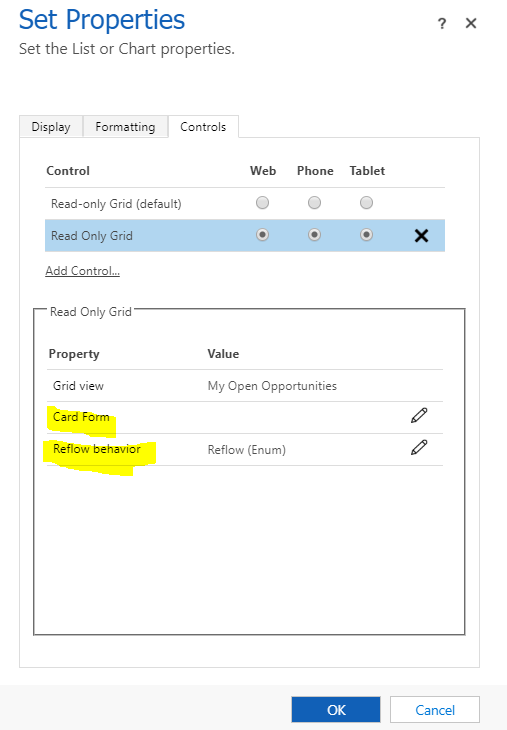
Task: Click the Add Control link
Action: click(82, 270)
